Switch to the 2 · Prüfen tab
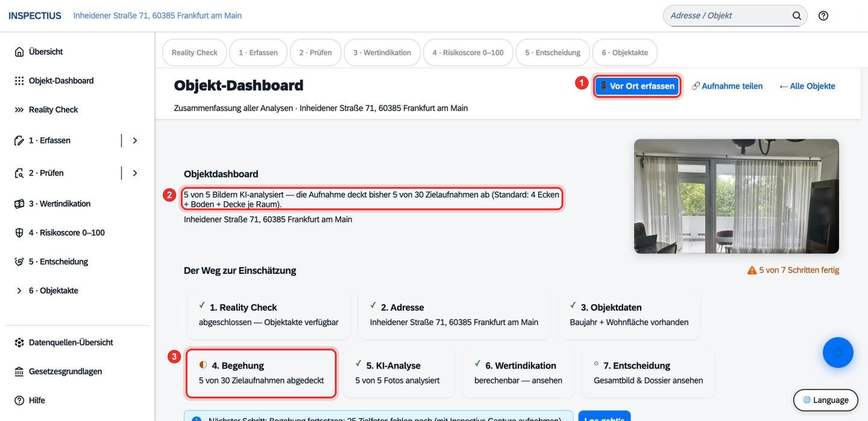Viewport: 868px width, 421px height. coord(315,52)
